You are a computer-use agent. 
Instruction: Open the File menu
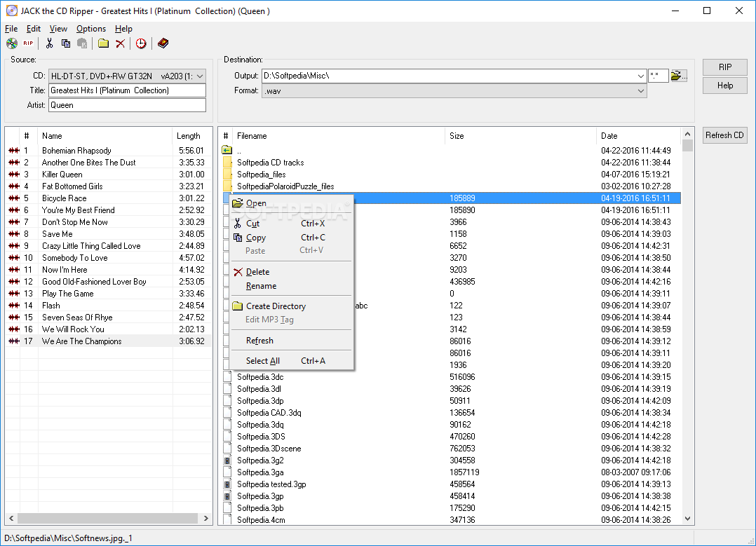point(11,29)
